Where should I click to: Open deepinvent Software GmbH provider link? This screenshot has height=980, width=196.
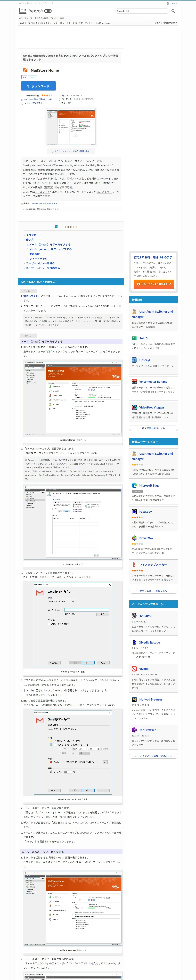tap(45, 204)
